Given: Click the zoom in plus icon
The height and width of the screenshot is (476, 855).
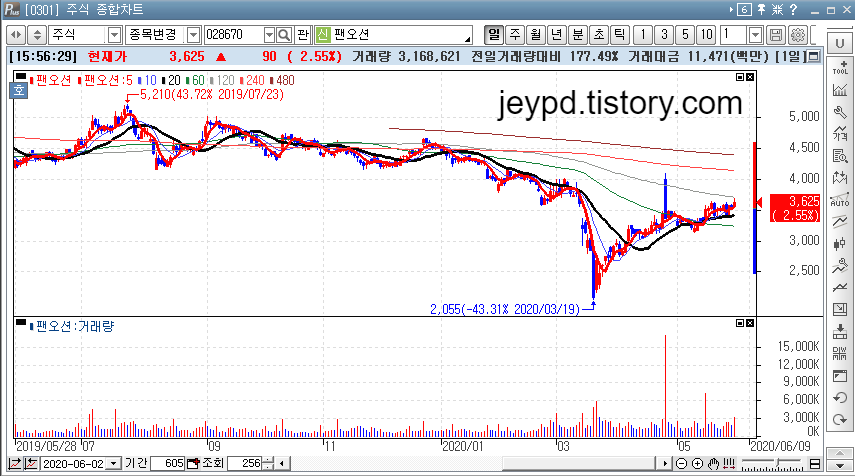Looking at the screenshot, I should point(697,463).
